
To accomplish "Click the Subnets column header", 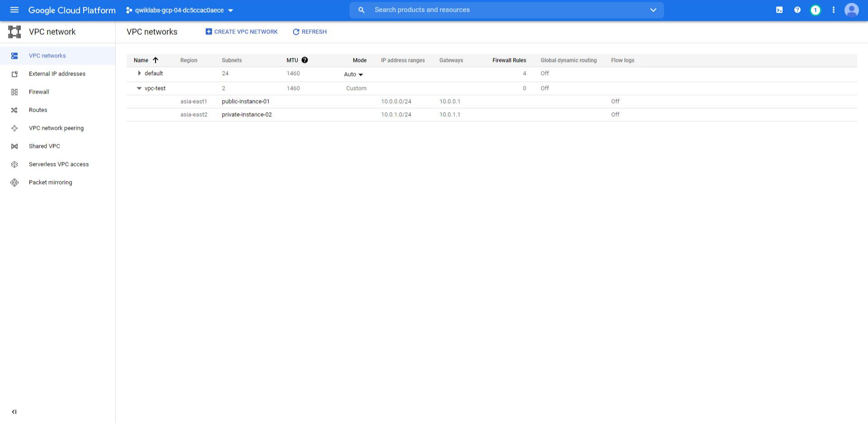I will (x=231, y=60).
